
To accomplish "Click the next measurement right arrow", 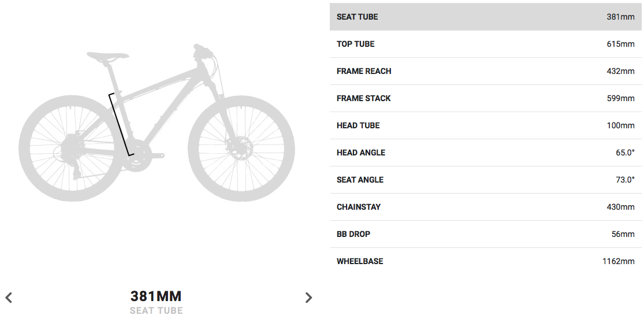I will pos(308,298).
